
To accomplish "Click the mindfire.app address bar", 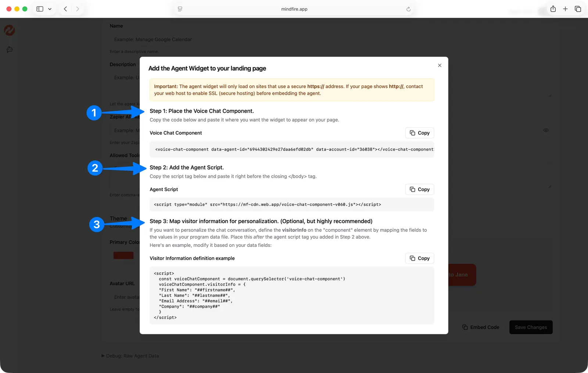I will click(294, 9).
